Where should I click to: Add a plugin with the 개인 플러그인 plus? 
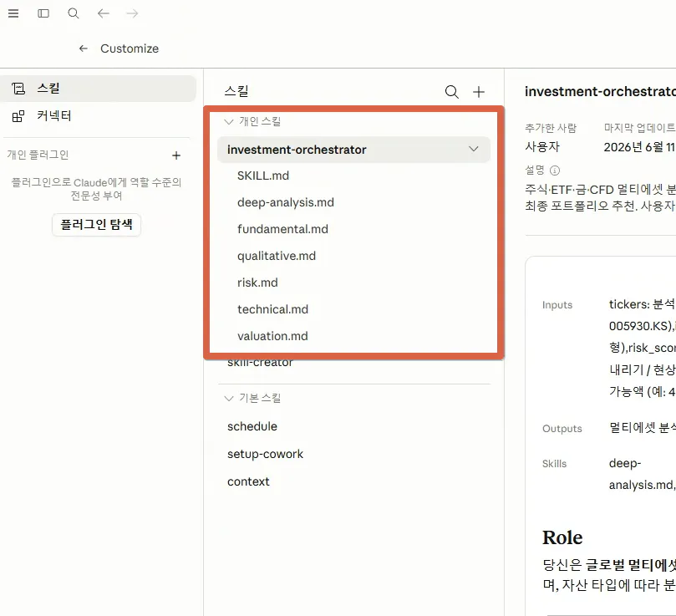pyautogui.click(x=176, y=155)
